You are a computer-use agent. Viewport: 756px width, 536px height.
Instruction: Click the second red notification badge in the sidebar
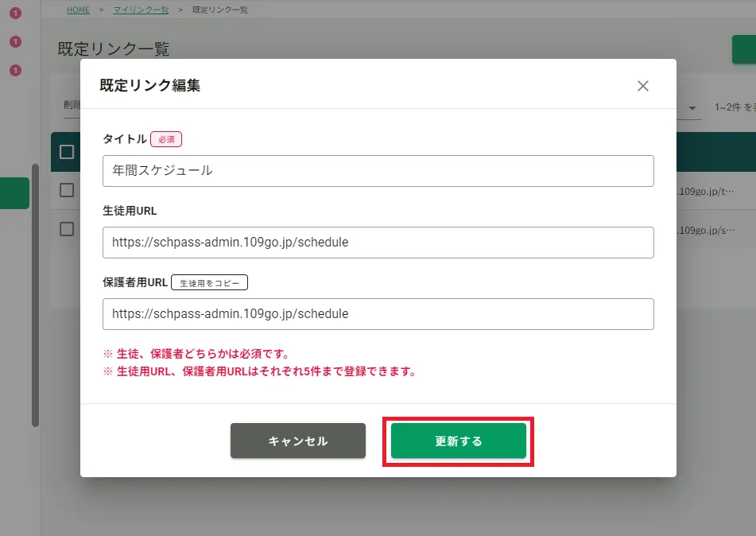tap(15, 42)
